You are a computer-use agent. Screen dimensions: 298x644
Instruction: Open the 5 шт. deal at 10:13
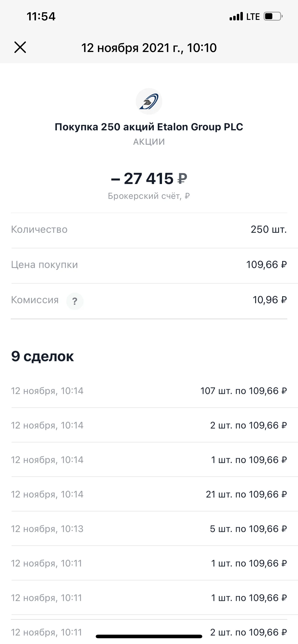(x=149, y=529)
